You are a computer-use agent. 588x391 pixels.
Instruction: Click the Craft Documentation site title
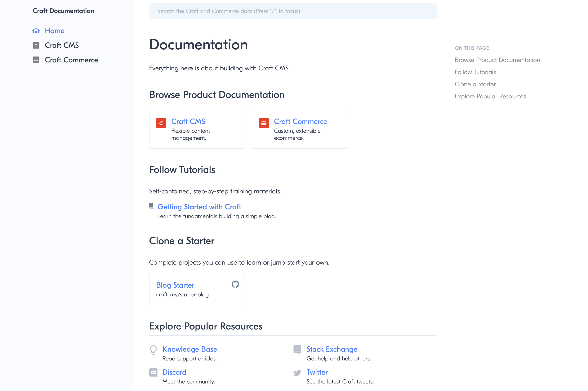pyautogui.click(x=63, y=11)
